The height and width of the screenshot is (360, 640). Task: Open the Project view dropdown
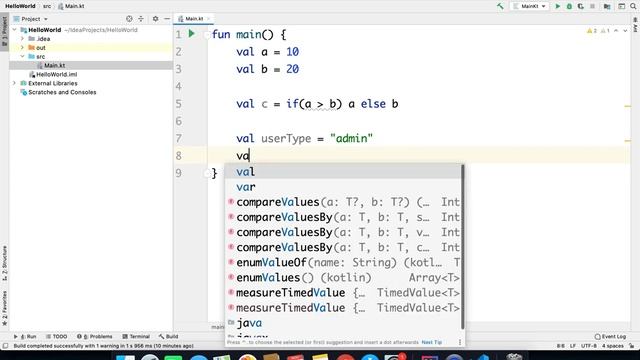tap(31, 19)
